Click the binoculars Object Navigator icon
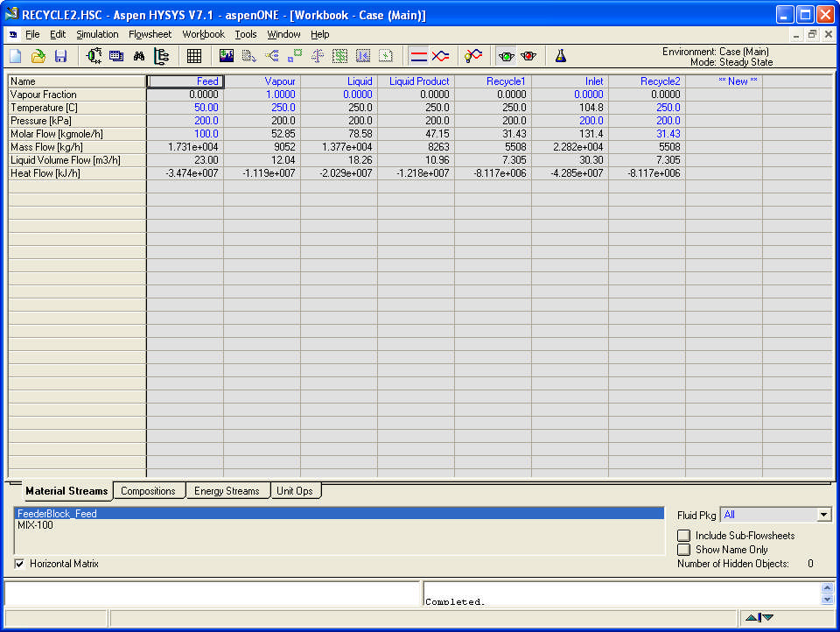This screenshot has width=840, height=632. point(139,56)
